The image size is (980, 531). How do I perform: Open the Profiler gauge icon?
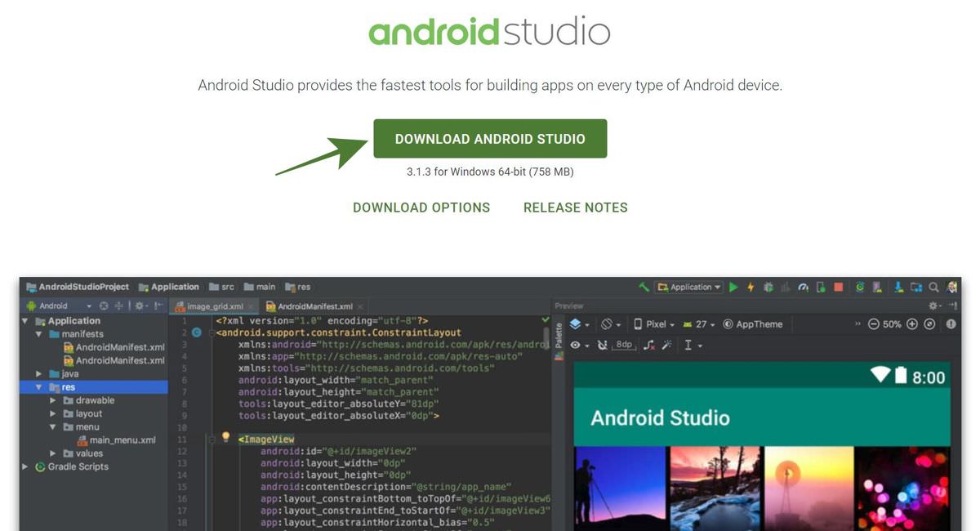[x=804, y=287]
